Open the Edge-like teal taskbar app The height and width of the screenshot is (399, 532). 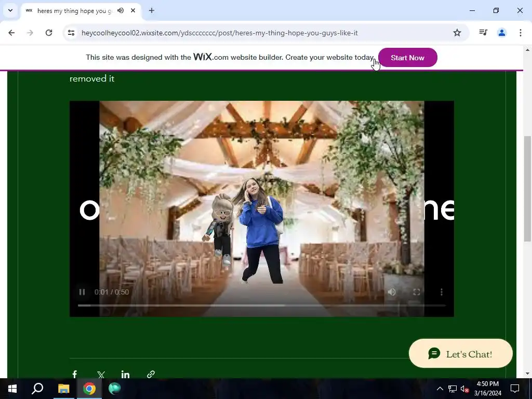point(115,389)
